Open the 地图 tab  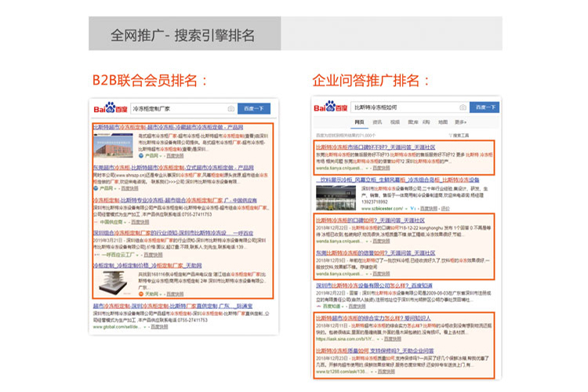pyautogui.click(x=445, y=122)
